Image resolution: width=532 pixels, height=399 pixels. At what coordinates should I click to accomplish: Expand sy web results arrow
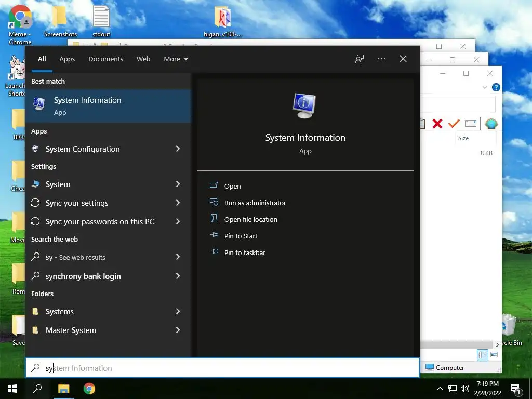(178, 257)
